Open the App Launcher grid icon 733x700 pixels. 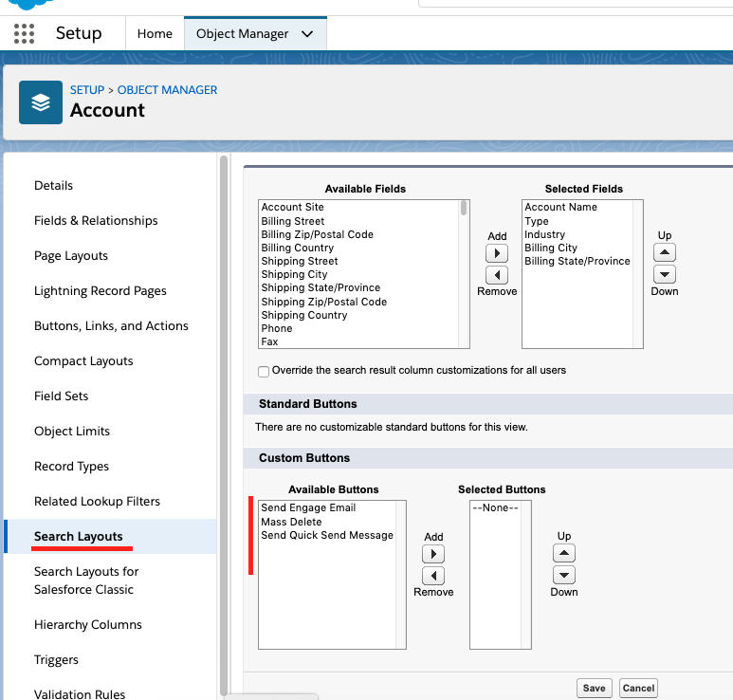[x=24, y=33]
